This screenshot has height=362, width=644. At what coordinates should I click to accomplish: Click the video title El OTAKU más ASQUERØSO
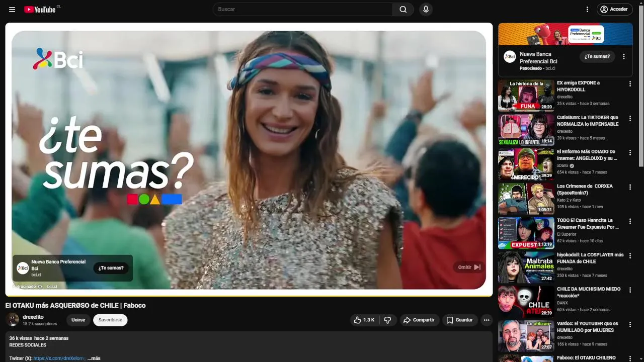tap(75, 305)
